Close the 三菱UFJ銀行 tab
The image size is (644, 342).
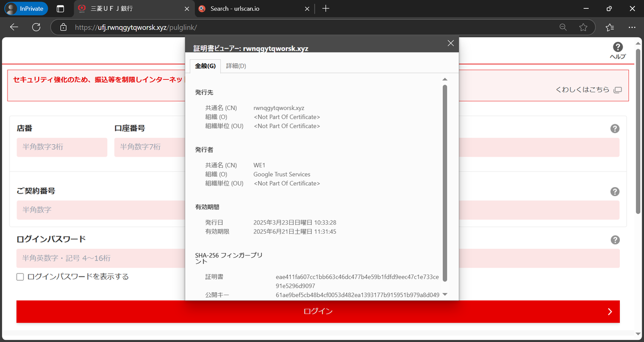click(x=187, y=9)
